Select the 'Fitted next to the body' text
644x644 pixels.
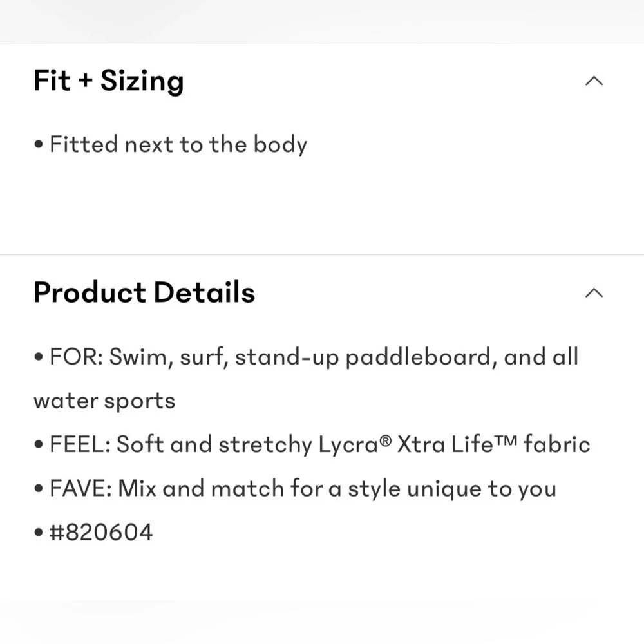tap(178, 144)
